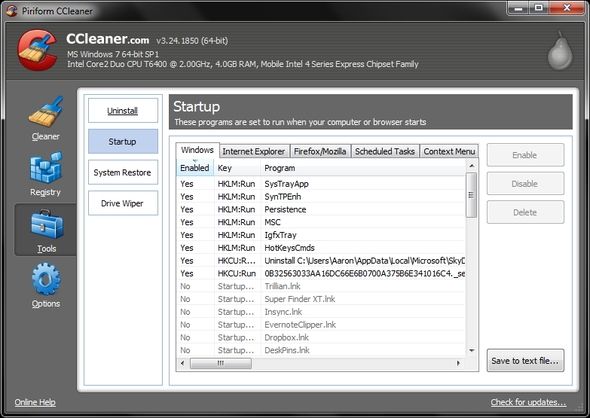
Task: Select the SynTPEnh startup entry
Action: click(321, 196)
